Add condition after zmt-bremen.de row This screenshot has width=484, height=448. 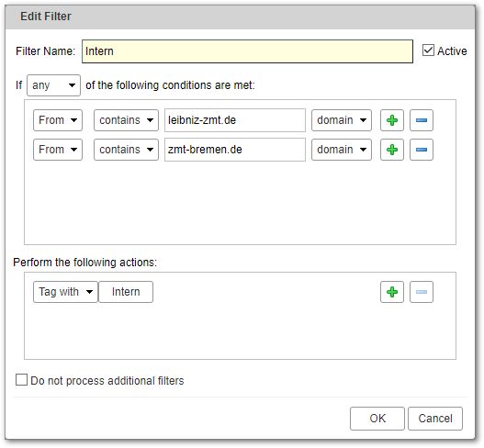392,150
